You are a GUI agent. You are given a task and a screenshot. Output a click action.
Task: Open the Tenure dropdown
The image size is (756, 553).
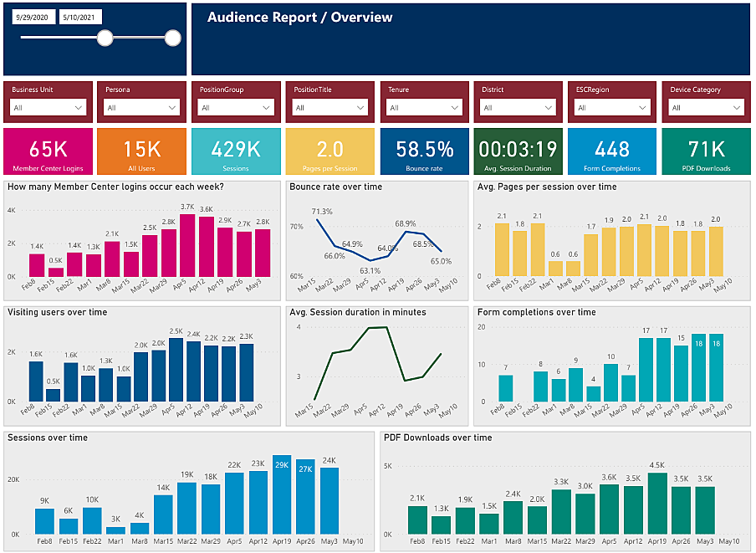423,107
